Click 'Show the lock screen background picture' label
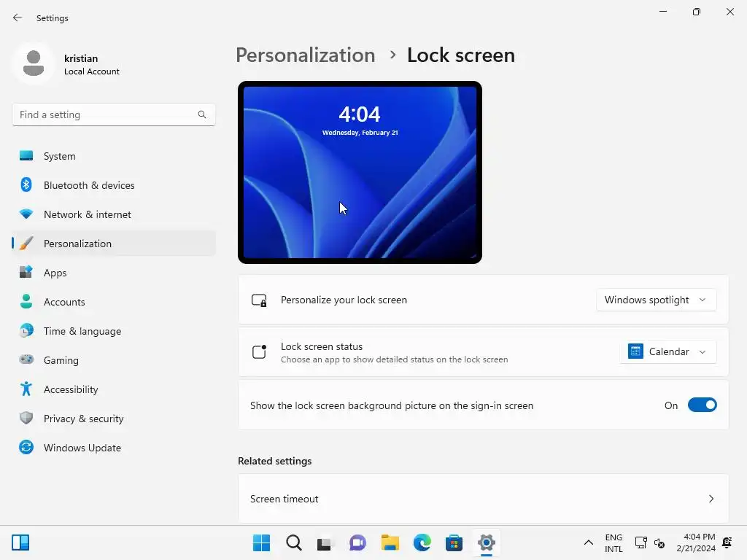The height and width of the screenshot is (560, 747). pos(392,405)
